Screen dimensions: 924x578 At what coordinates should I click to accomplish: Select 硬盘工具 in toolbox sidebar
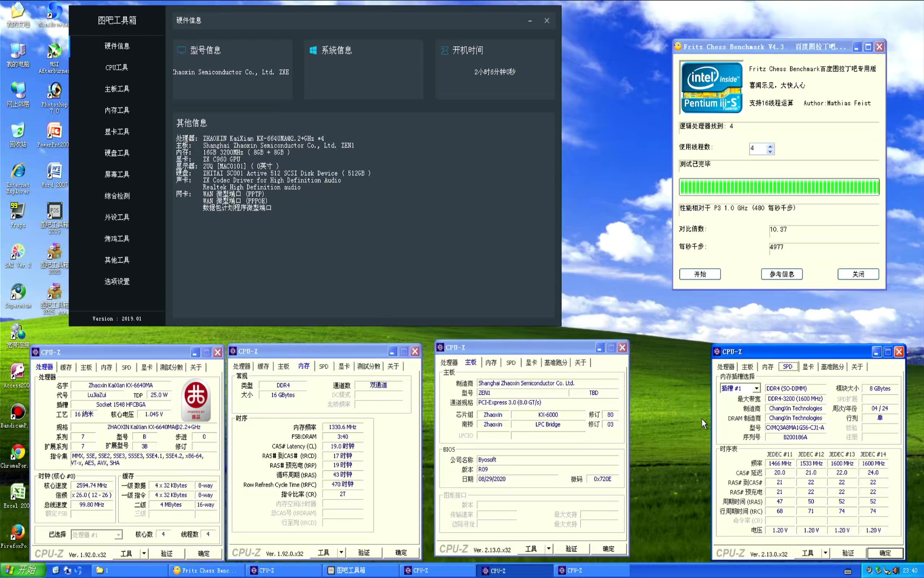pyautogui.click(x=117, y=153)
